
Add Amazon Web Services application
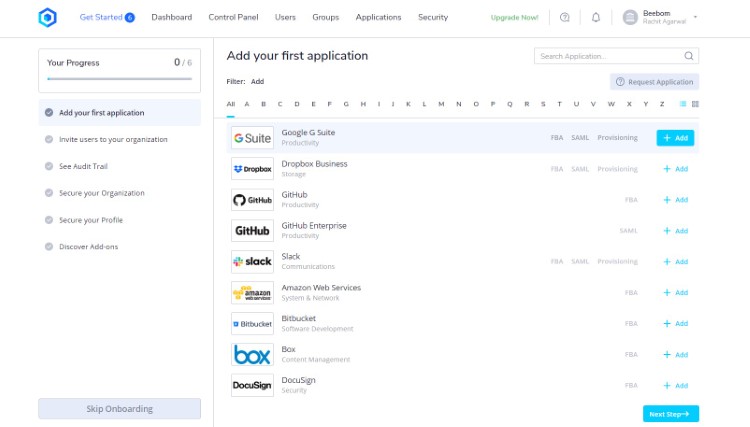[x=675, y=293]
